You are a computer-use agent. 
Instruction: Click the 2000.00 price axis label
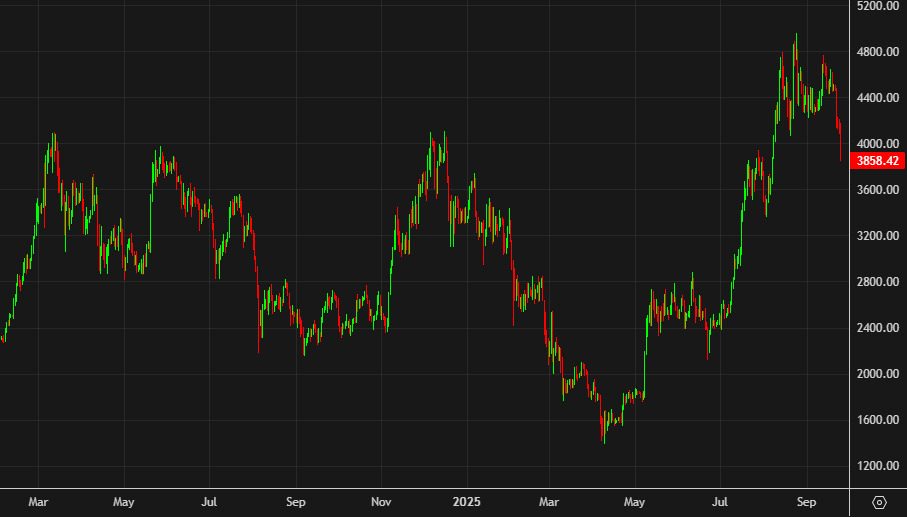(x=878, y=374)
